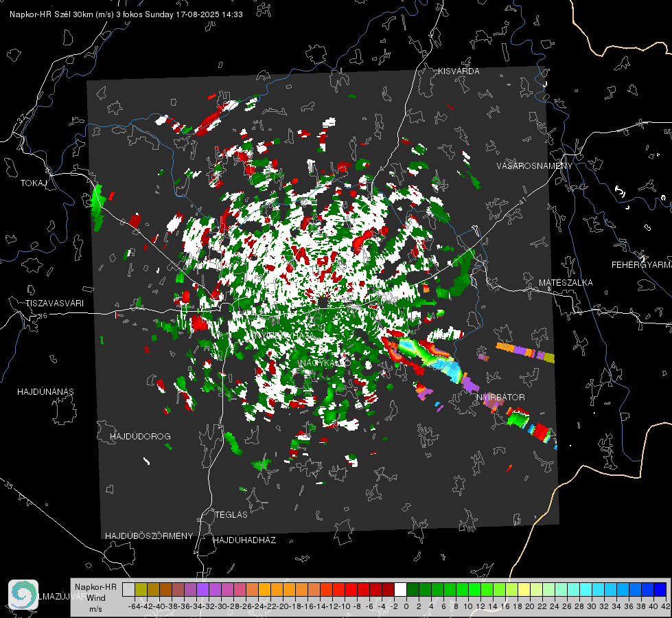
Task: Click the KISVÁRDA town label
Action: coord(459,71)
